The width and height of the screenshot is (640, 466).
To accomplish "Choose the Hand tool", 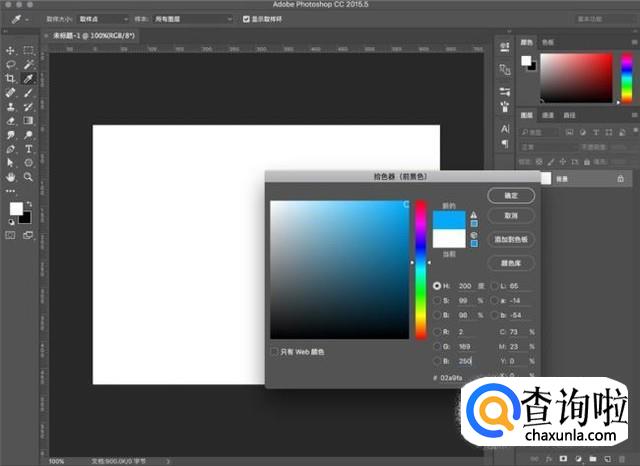I will pos(10,176).
